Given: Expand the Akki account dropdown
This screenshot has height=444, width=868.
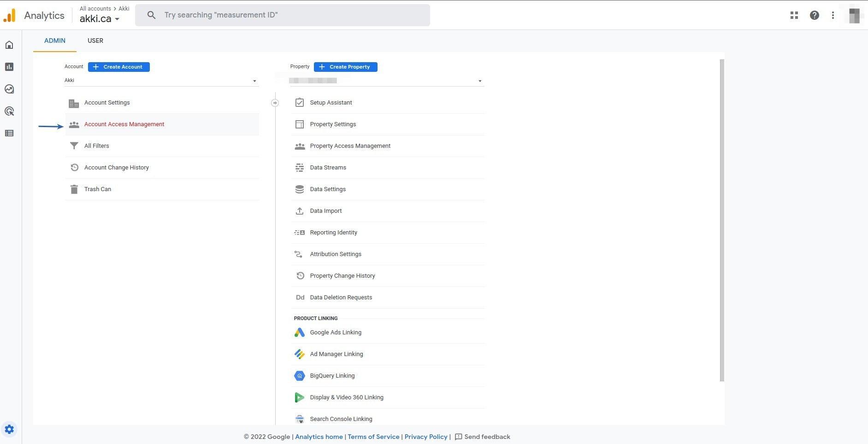Looking at the screenshot, I should point(161,81).
